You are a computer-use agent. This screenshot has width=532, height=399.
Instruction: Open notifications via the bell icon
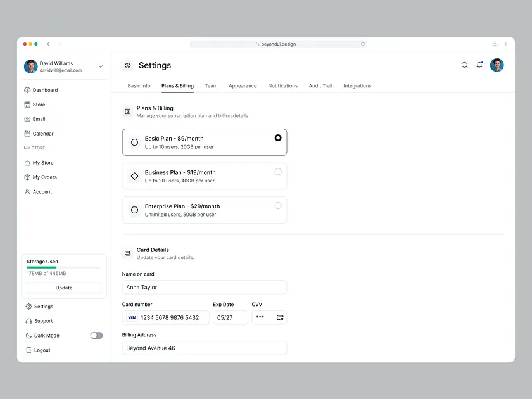(x=479, y=65)
